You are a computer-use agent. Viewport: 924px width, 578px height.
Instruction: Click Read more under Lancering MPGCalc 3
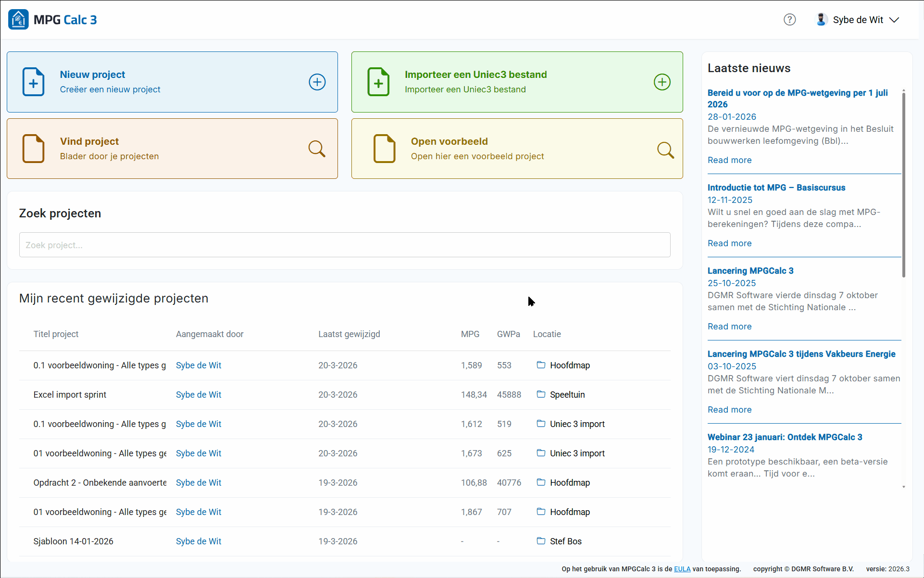(729, 327)
